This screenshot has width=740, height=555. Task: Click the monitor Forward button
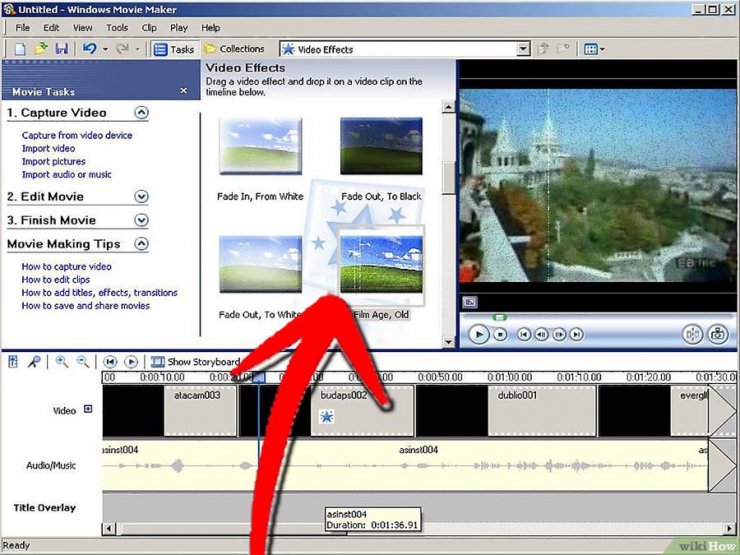pos(576,334)
